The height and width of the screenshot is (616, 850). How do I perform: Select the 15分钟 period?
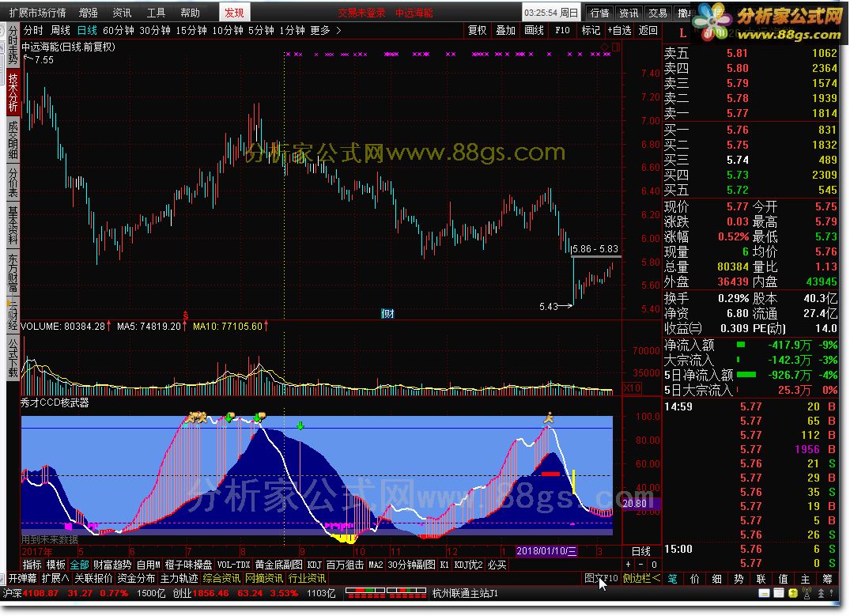pyautogui.click(x=191, y=30)
